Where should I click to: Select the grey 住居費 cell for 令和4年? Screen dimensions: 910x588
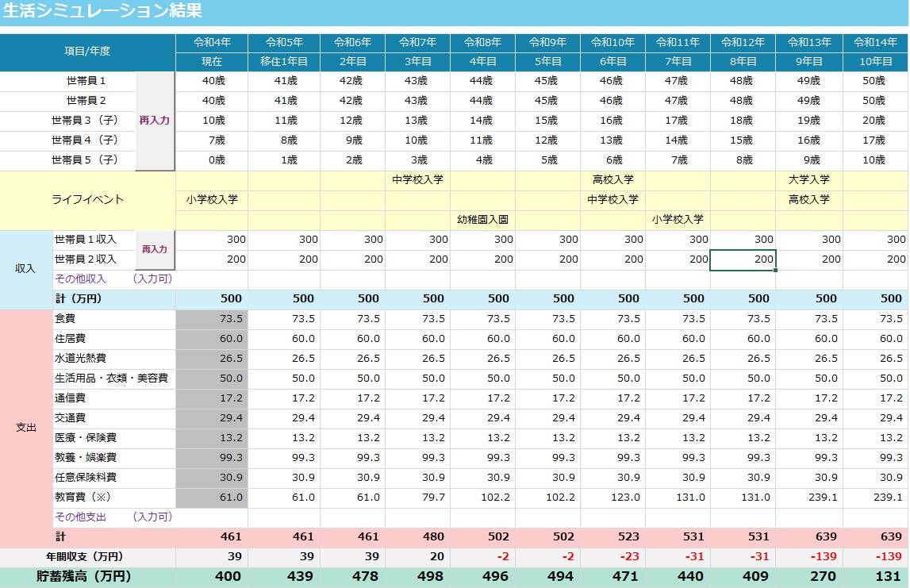tap(211, 339)
